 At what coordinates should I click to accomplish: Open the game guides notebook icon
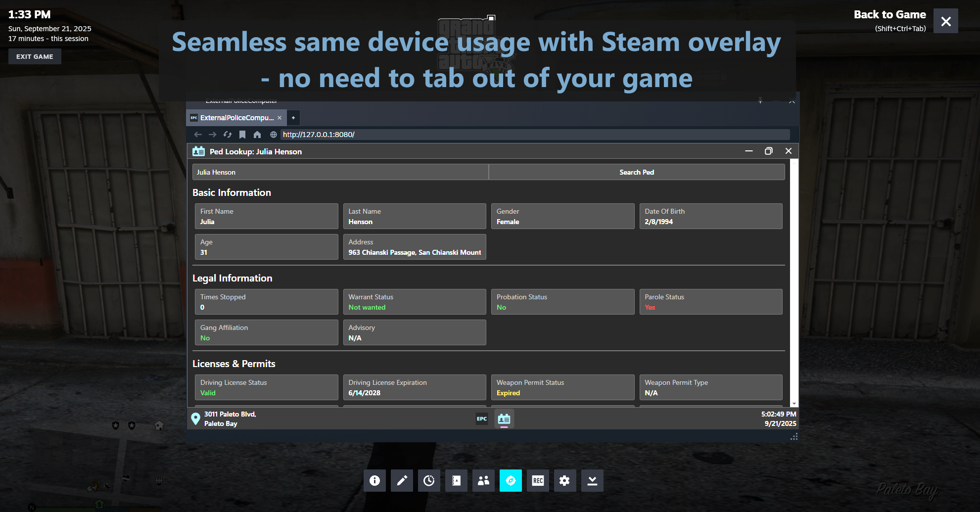[456, 480]
